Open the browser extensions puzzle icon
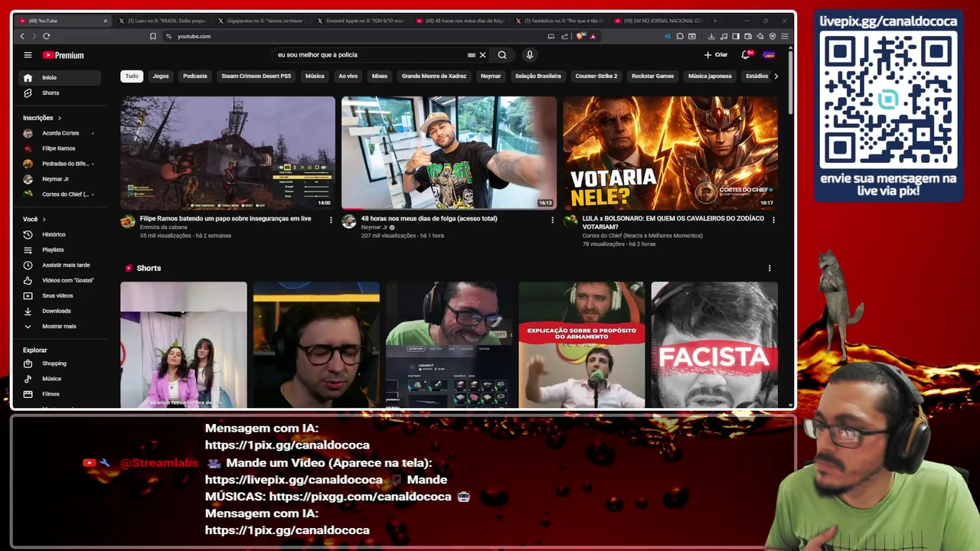The width and height of the screenshot is (980, 551). pyautogui.click(x=680, y=36)
